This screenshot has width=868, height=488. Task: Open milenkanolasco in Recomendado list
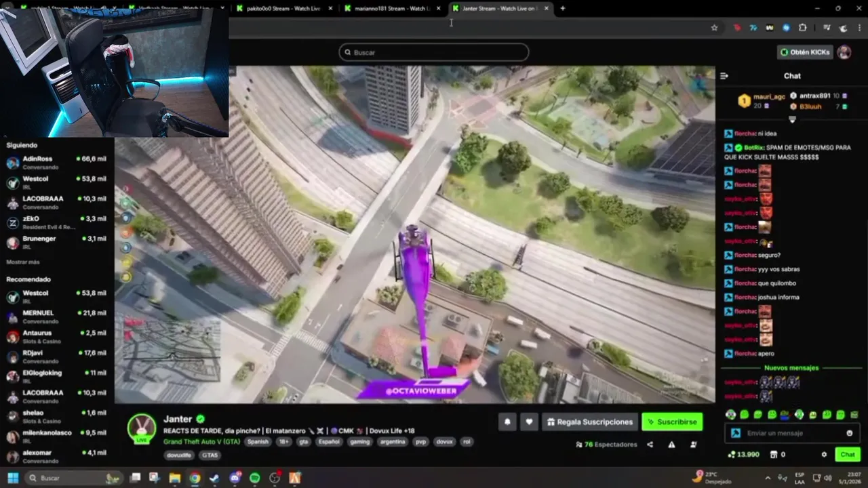[x=56, y=436]
